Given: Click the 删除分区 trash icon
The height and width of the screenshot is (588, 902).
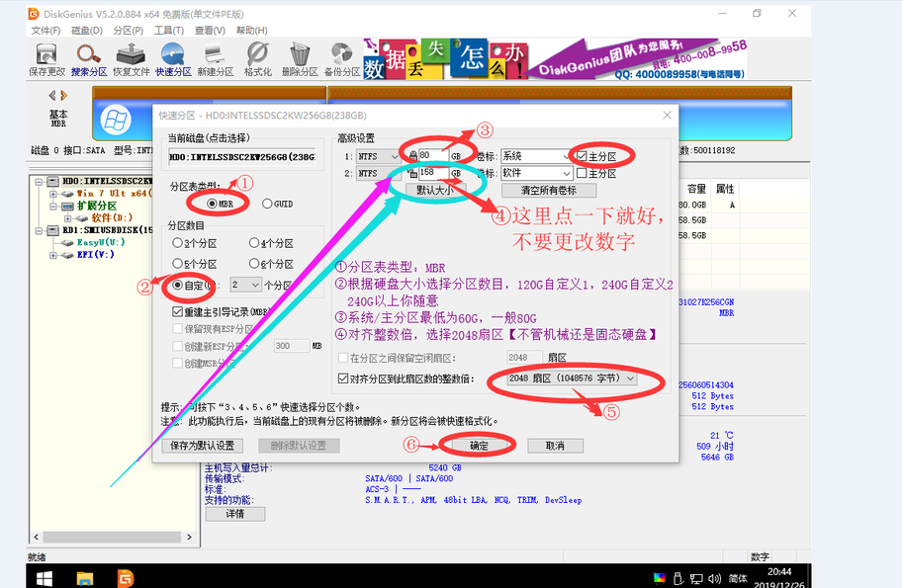Looking at the screenshot, I should pyautogui.click(x=300, y=58).
